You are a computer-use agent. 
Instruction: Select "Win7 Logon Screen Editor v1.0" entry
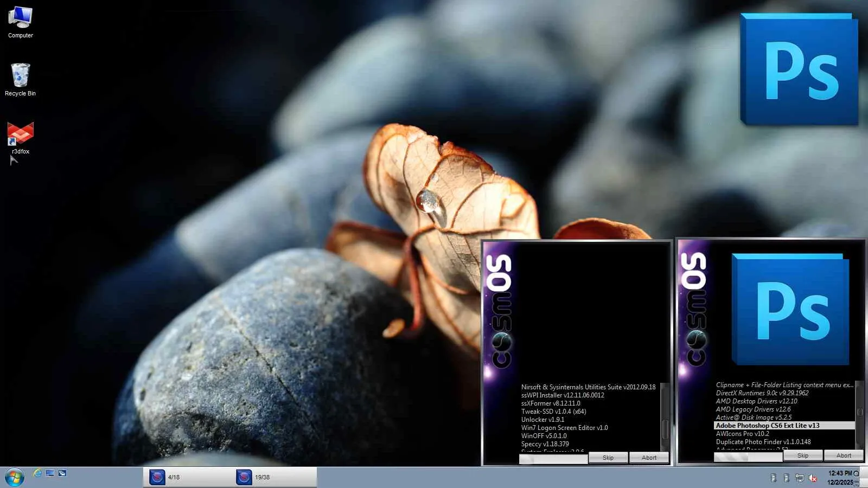click(564, 428)
